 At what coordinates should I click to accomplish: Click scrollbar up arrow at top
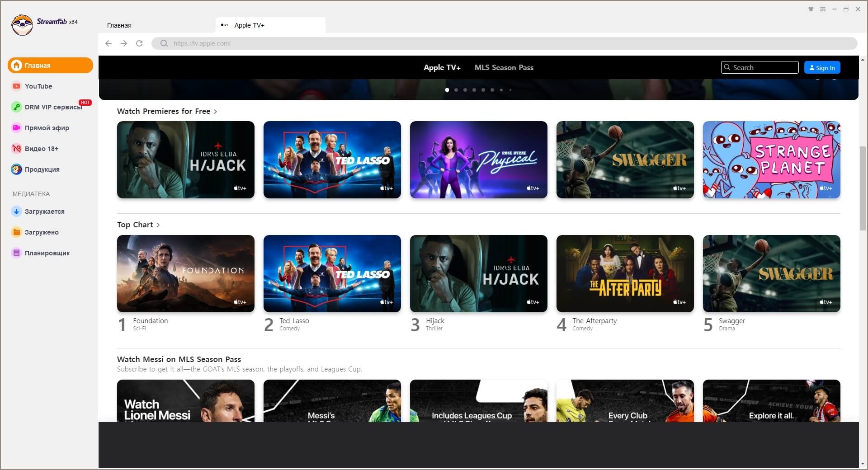click(x=863, y=59)
